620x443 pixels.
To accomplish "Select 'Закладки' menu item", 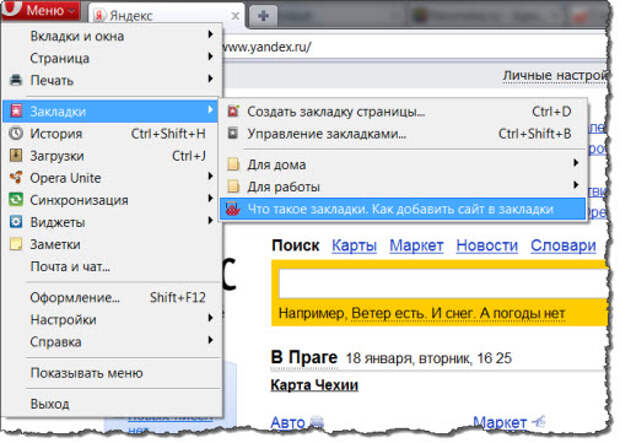I will click(110, 111).
